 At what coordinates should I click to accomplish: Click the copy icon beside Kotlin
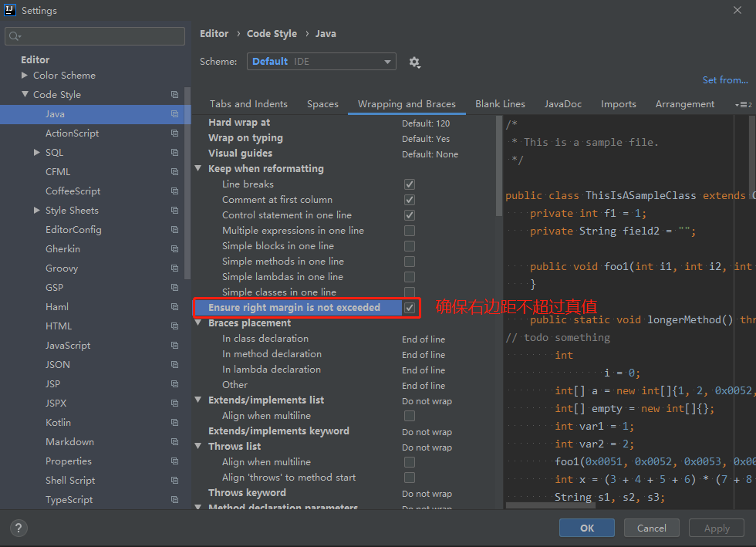(x=174, y=423)
